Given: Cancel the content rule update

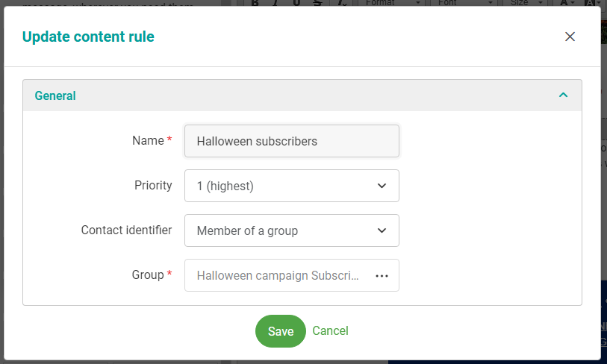Looking at the screenshot, I should pos(330,330).
